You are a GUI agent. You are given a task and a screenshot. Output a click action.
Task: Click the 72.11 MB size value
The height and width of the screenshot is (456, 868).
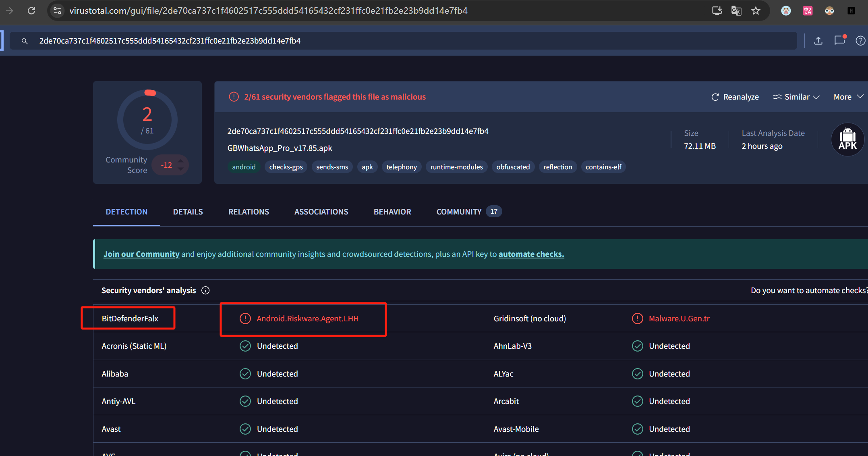(x=700, y=146)
